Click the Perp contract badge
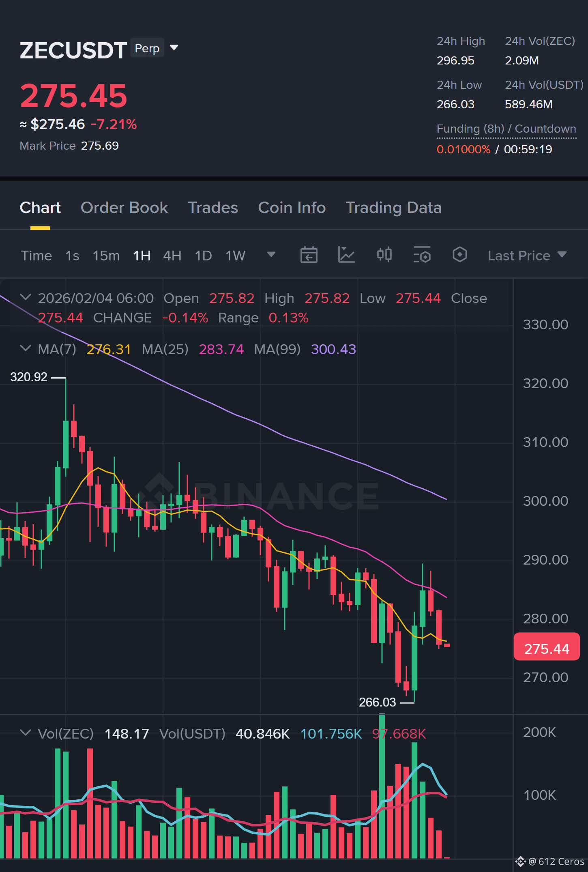The image size is (588, 872). pyautogui.click(x=147, y=48)
